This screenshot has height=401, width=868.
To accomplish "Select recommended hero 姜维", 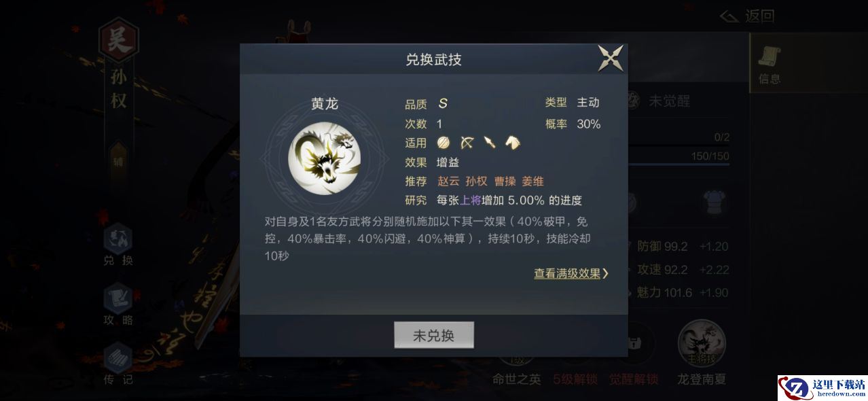I will point(532,181).
